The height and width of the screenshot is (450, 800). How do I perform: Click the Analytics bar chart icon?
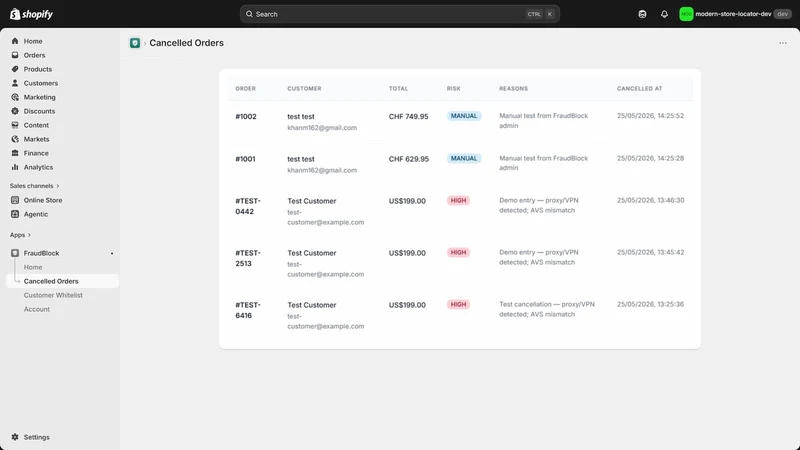pyautogui.click(x=15, y=167)
